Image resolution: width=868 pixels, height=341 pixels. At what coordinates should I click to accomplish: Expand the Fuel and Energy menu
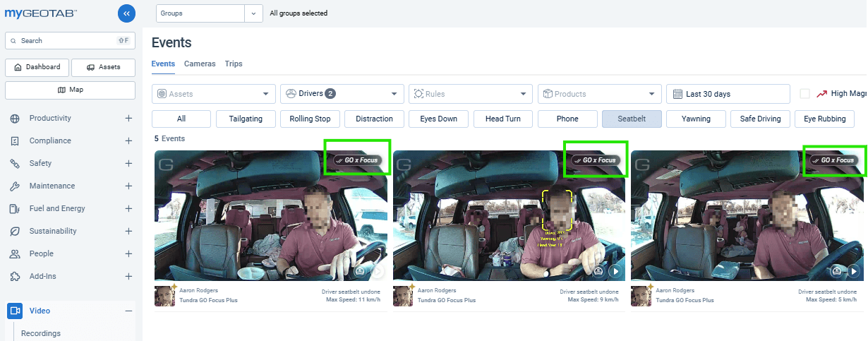(x=128, y=209)
